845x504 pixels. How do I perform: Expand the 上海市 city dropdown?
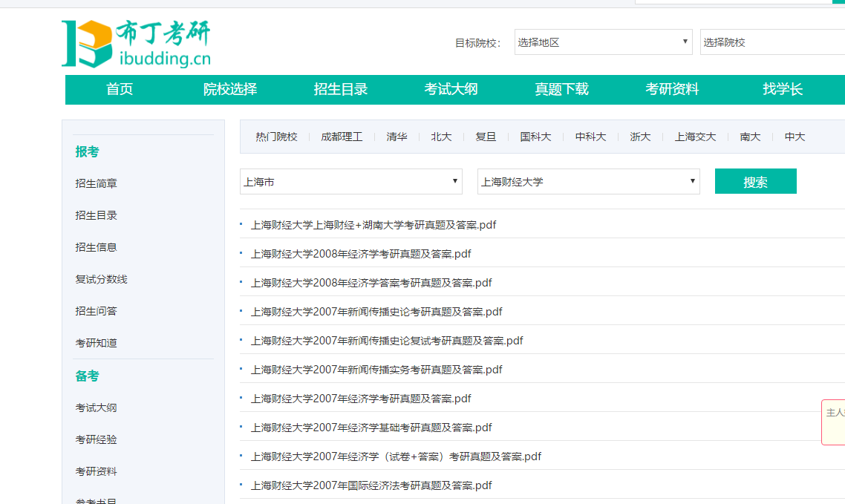350,181
